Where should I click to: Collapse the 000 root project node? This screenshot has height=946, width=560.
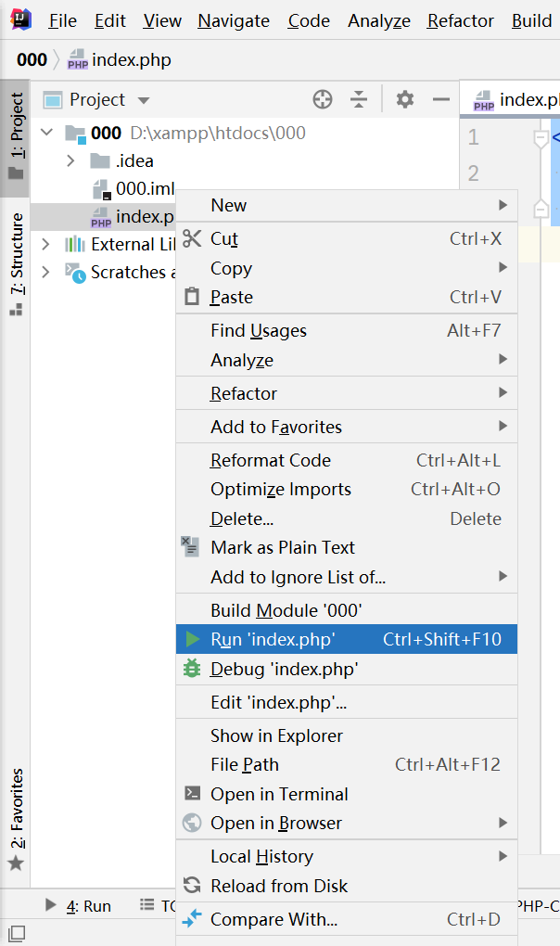(x=46, y=133)
